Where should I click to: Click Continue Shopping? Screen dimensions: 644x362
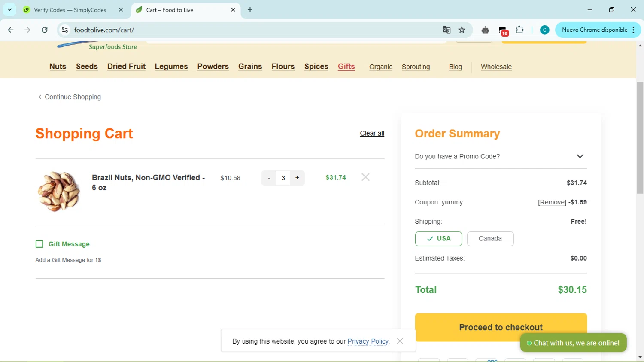coord(70,97)
